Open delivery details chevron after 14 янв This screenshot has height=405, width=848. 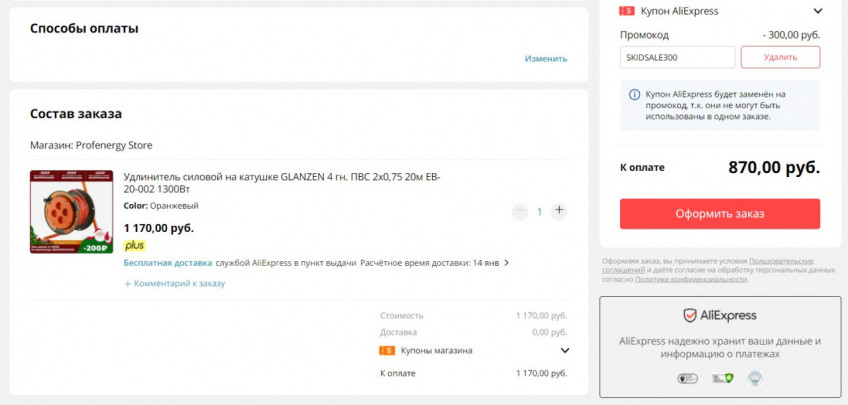coord(507,263)
